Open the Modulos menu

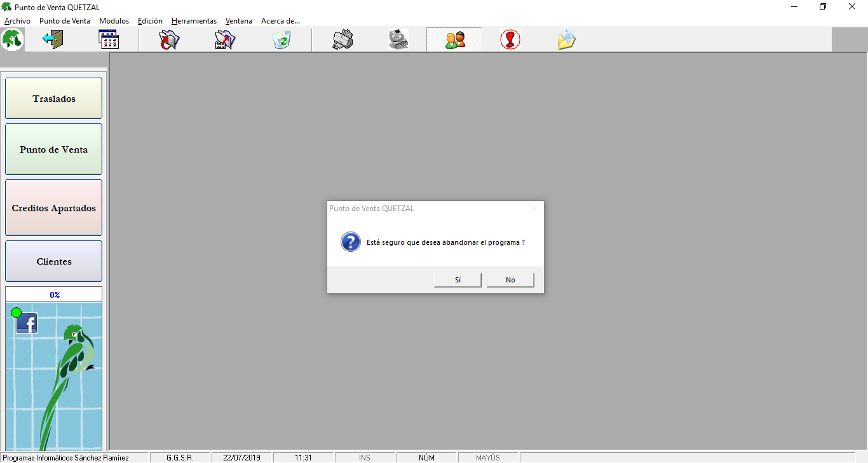pos(114,21)
